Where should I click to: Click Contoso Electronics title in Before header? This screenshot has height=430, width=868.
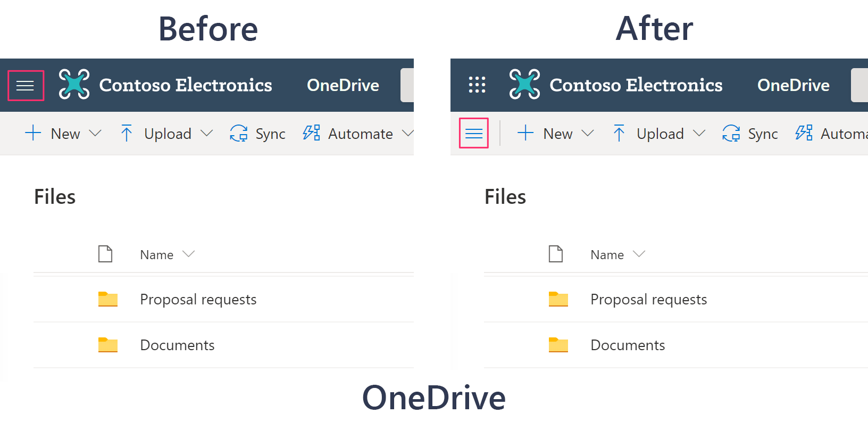(186, 85)
